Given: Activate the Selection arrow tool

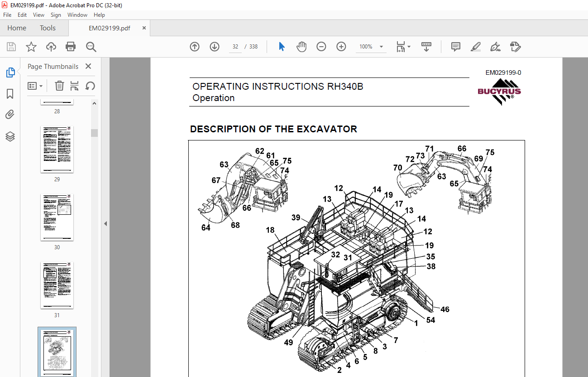Looking at the screenshot, I should tap(282, 47).
